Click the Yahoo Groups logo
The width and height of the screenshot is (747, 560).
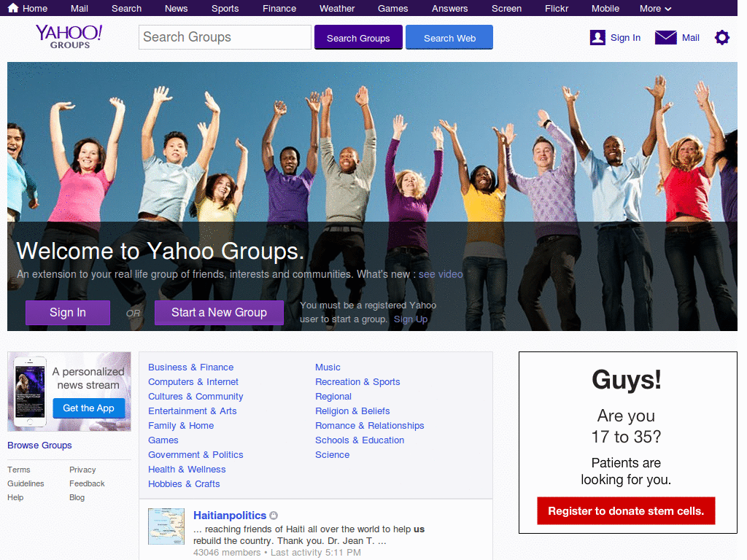point(69,36)
